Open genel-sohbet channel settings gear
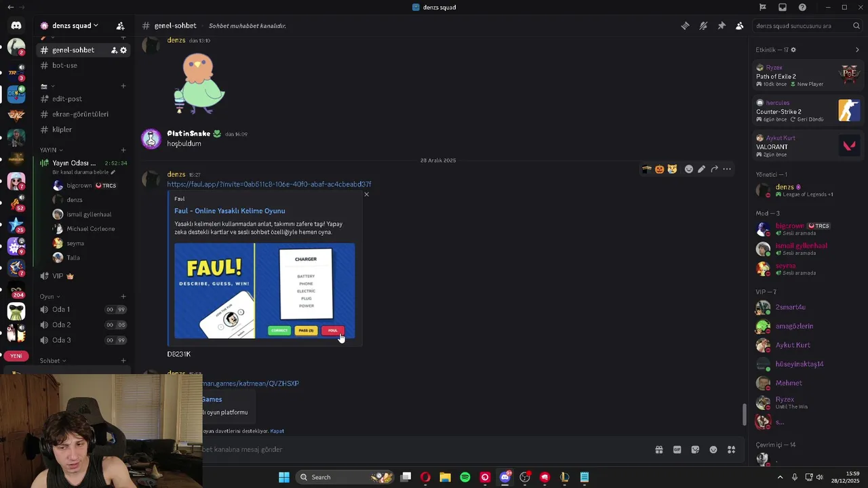The height and width of the screenshot is (488, 868). pyautogui.click(x=123, y=50)
